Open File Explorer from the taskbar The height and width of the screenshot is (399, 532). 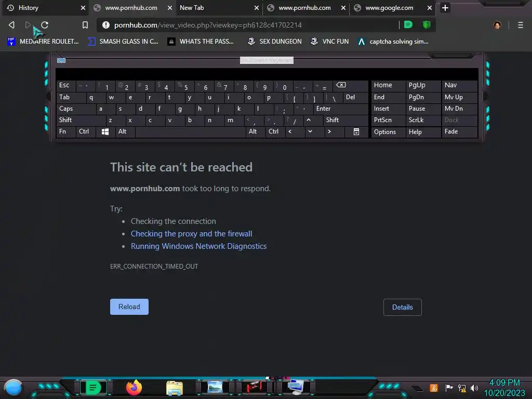coord(175,388)
